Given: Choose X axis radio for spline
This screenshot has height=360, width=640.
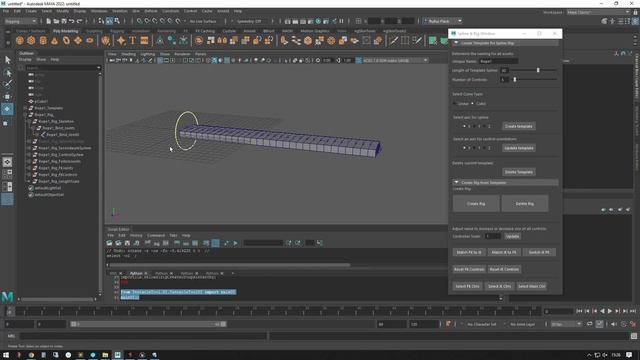Looking at the screenshot, I should 464,126.
